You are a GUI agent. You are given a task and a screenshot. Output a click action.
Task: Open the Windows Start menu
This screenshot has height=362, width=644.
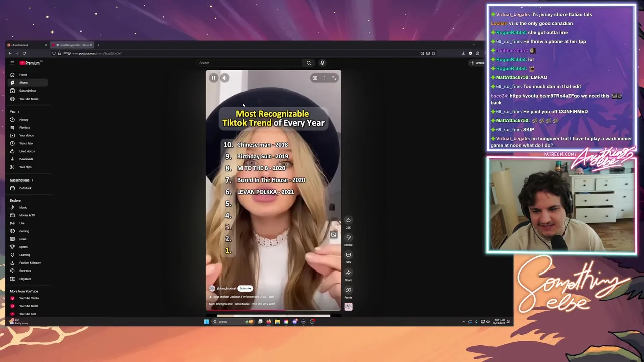pos(206,322)
